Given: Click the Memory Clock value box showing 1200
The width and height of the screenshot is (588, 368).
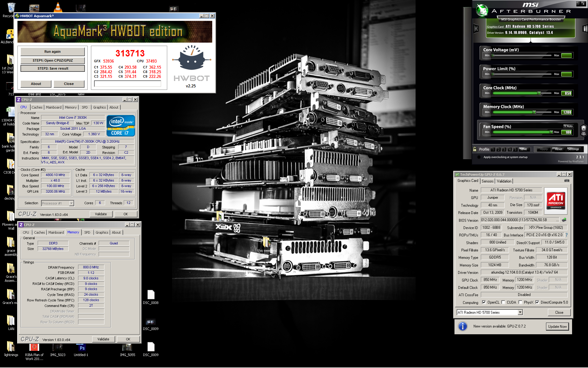Looking at the screenshot, I should coord(567,112).
